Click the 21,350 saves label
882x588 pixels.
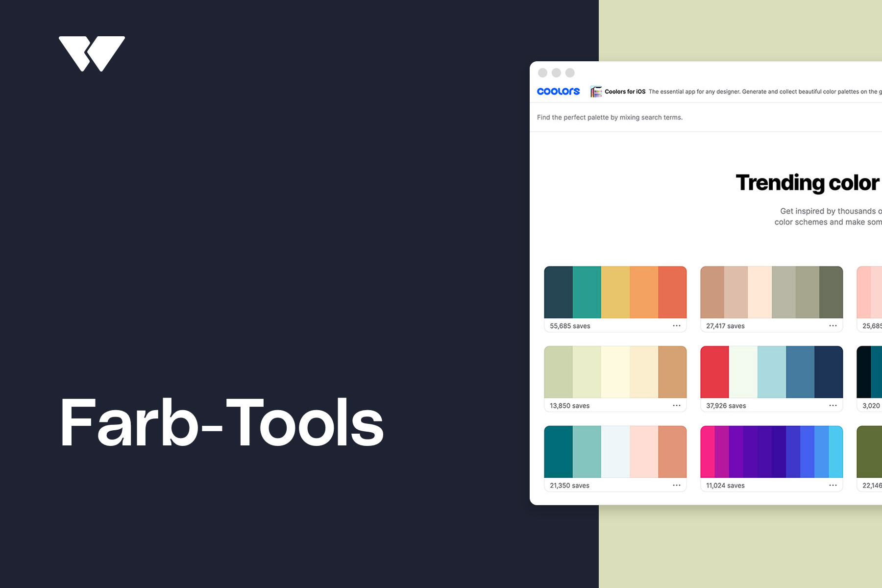569,486
